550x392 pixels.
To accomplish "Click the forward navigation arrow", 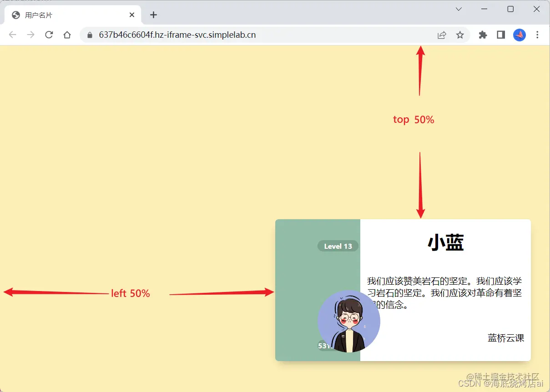I will pyautogui.click(x=30, y=35).
